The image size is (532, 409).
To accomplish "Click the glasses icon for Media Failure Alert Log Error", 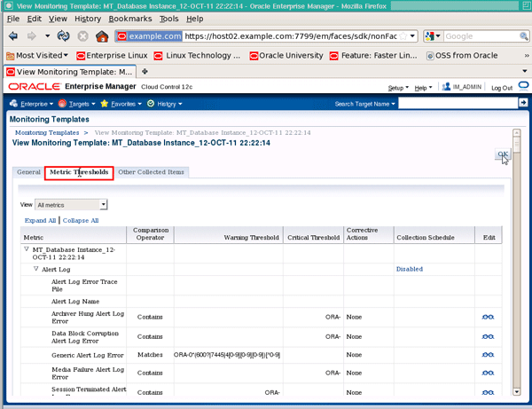I will tap(488, 373).
